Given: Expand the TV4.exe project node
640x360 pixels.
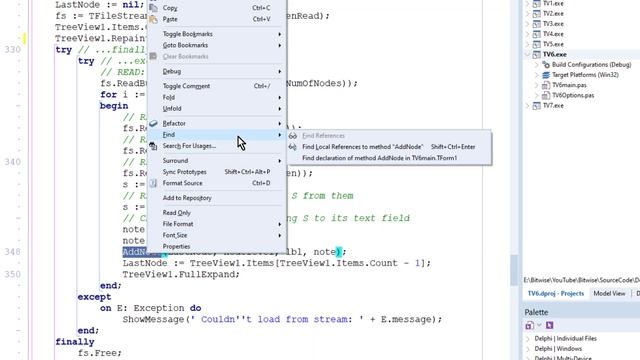Looking at the screenshot, I should 527,34.
